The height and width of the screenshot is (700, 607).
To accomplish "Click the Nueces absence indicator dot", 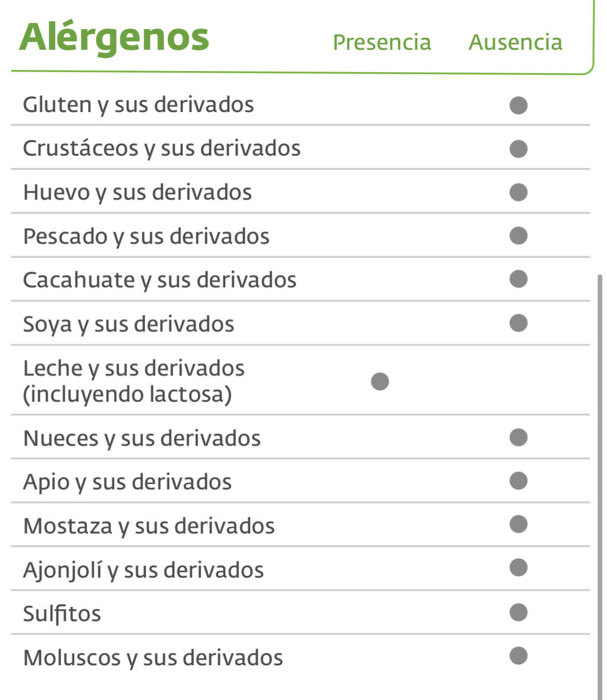I will 518,437.
